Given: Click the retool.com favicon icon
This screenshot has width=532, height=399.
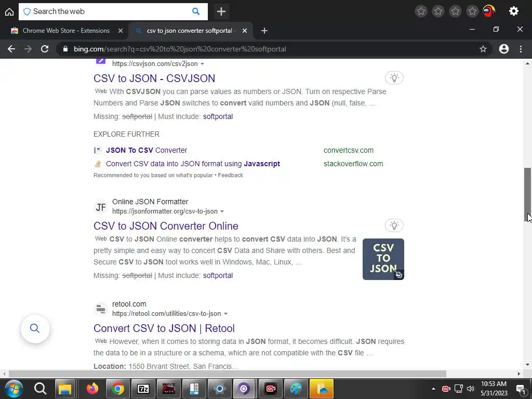Looking at the screenshot, I should click(100, 309).
